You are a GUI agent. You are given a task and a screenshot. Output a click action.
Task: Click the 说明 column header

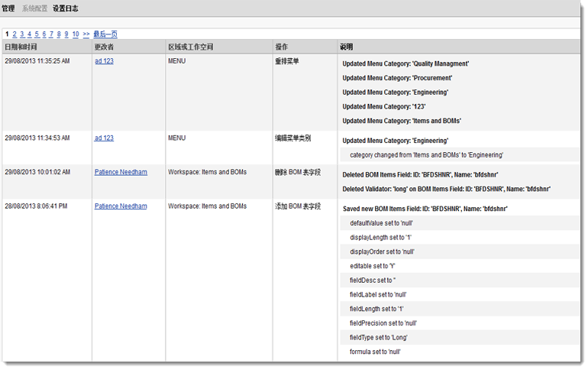pyautogui.click(x=347, y=47)
